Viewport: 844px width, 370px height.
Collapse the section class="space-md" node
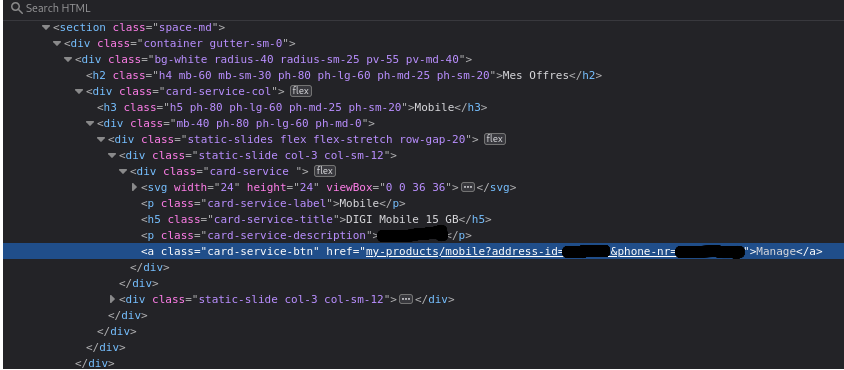click(x=46, y=27)
